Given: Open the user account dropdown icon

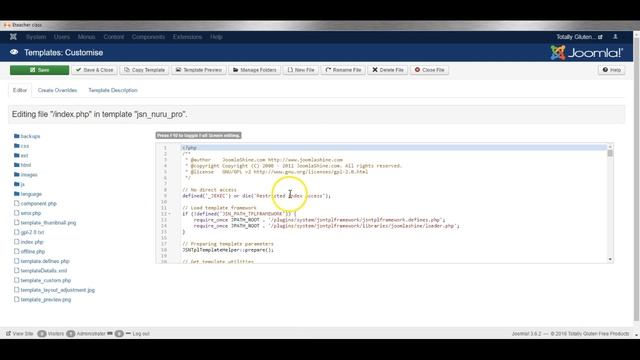Looking at the screenshot, I should click(x=615, y=37).
